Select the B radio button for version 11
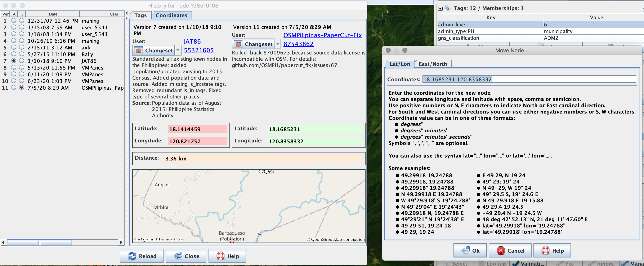This screenshot has width=644, height=266. [x=22, y=88]
